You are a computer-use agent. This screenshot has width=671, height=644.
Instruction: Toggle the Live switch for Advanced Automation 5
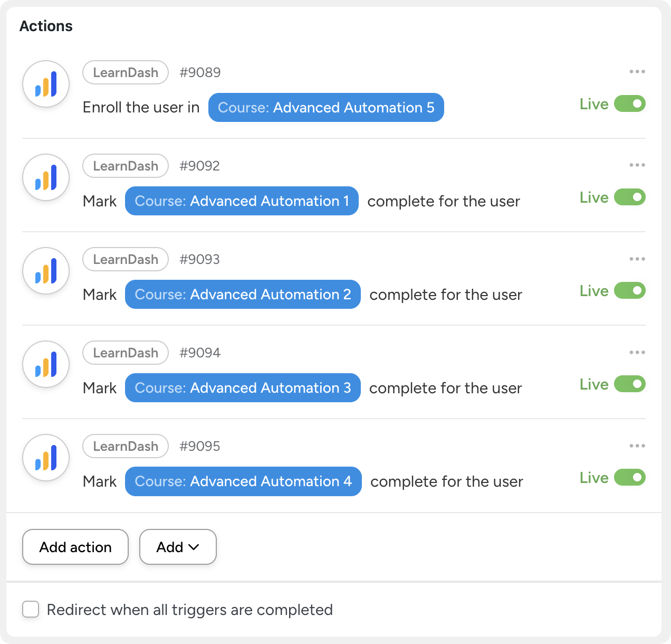(x=629, y=103)
